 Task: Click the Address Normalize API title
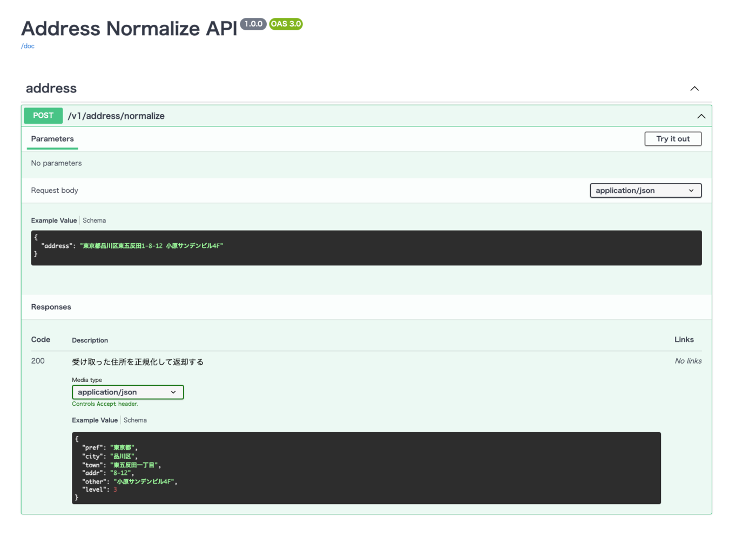[x=129, y=29]
